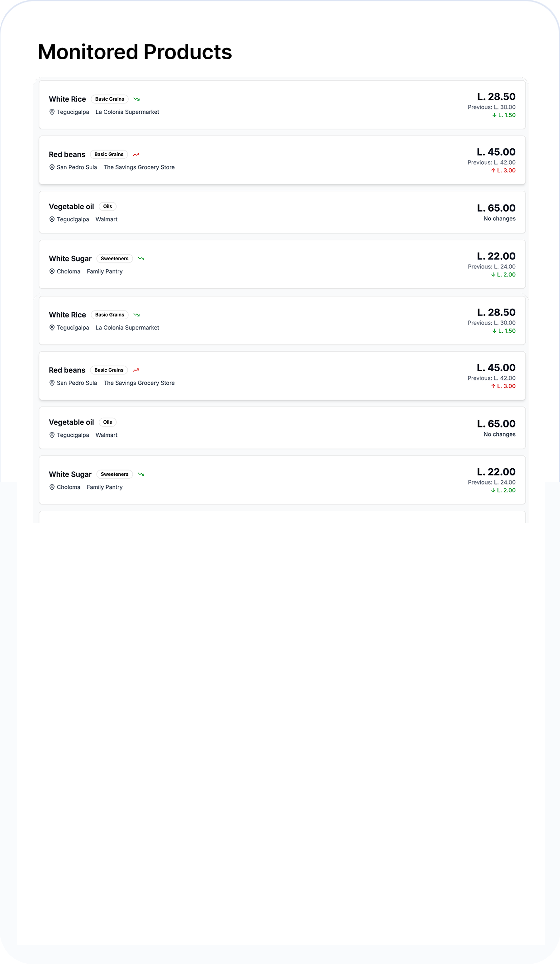Select the Basic Grains badge on the top White Rice card

110,99
